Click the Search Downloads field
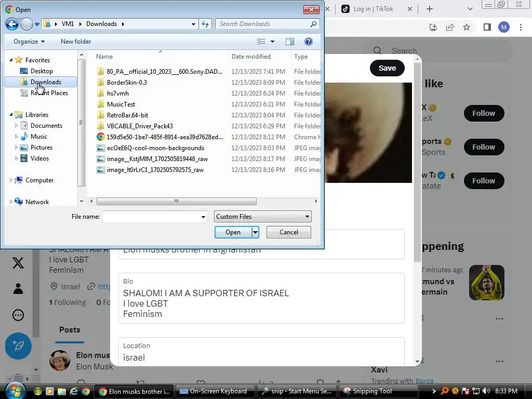 pos(267,24)
